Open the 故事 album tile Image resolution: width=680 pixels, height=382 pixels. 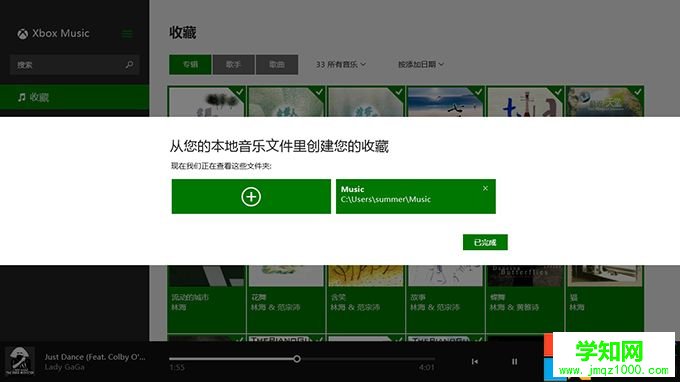point(445,298)
